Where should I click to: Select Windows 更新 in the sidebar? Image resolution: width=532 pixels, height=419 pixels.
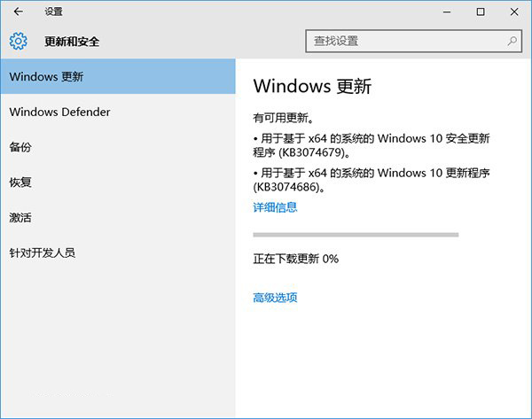[x=117, y=76]
